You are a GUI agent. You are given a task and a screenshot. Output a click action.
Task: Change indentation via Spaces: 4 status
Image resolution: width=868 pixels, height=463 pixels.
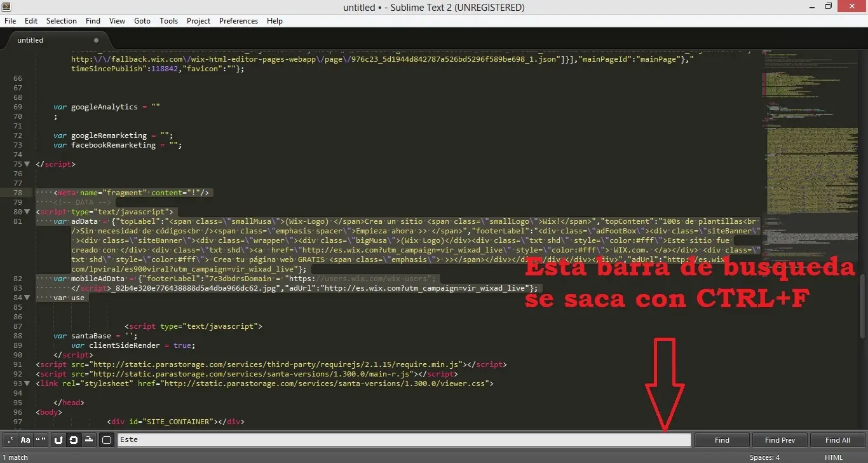(764, 457)
